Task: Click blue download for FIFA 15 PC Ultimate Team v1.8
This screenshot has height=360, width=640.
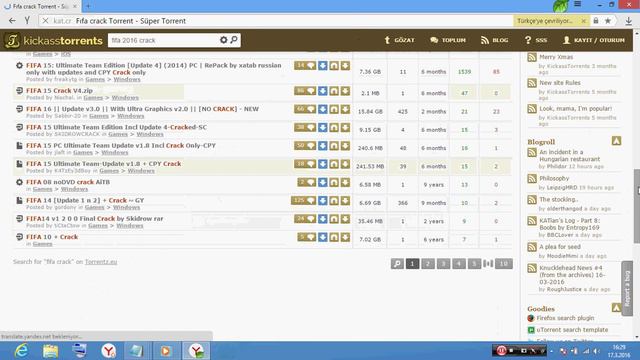Action: [x=322, y=146]
